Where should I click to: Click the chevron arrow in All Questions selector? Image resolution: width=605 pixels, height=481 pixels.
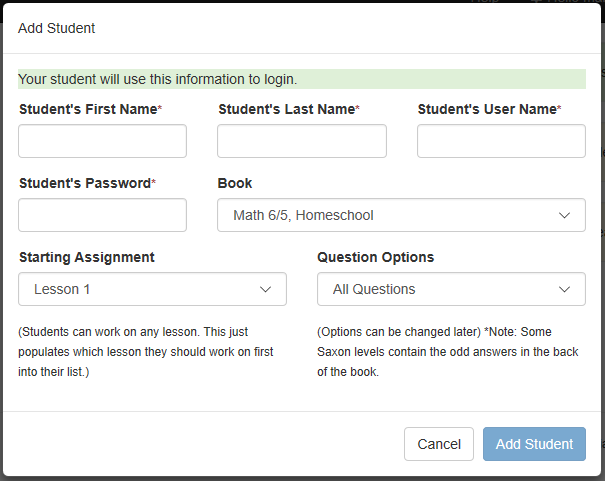[x=564, y=289]
